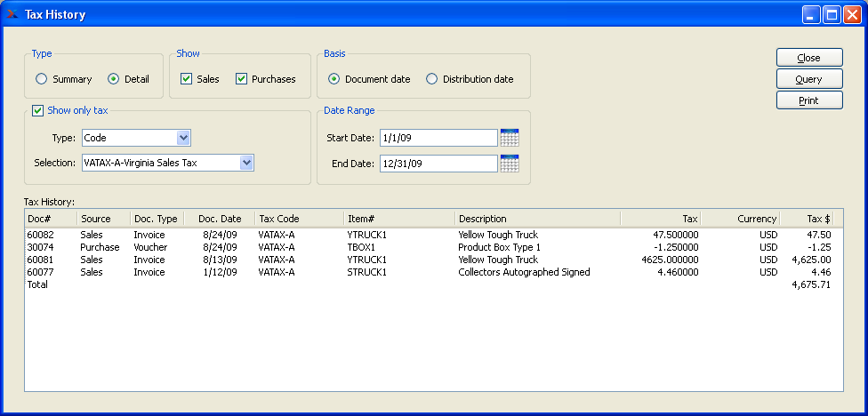Click the Close button
Screen dimensions: 868x416
click(x=808, y=58)
